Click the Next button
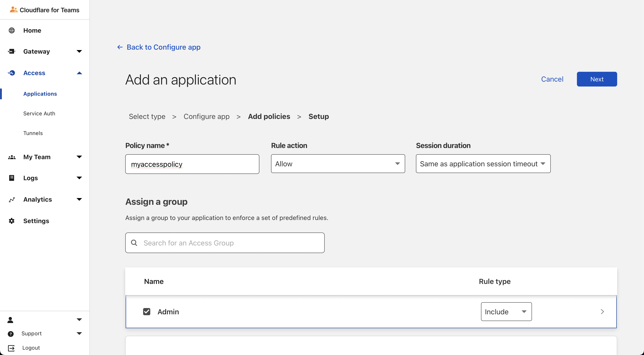The height and width of the screenshot is (355, 644). [x=597, y=79]
